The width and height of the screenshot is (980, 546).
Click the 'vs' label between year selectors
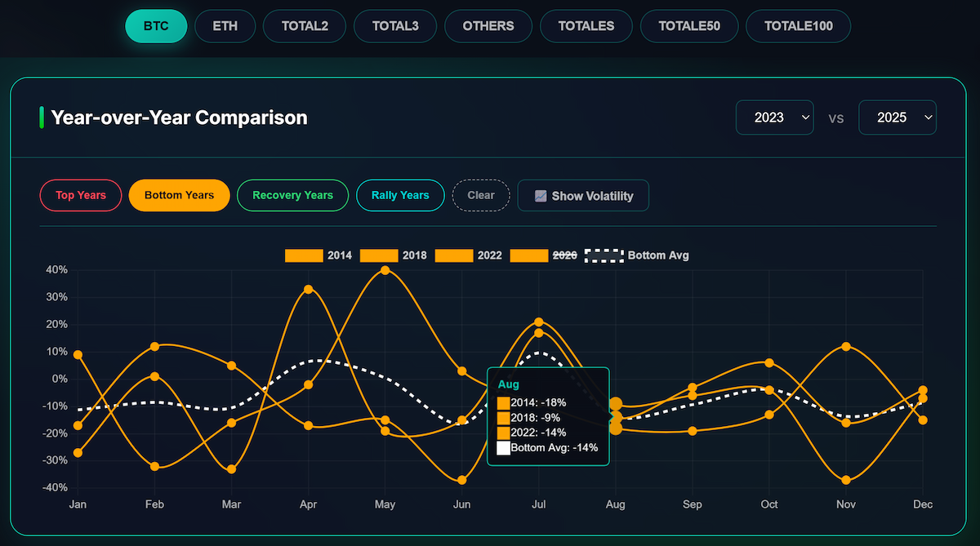pos(836,118)
